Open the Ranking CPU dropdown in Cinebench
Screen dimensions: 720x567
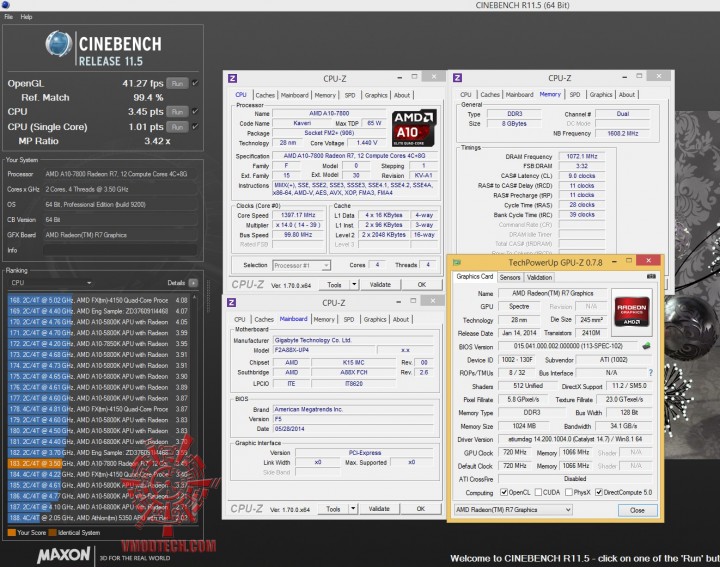51,283
